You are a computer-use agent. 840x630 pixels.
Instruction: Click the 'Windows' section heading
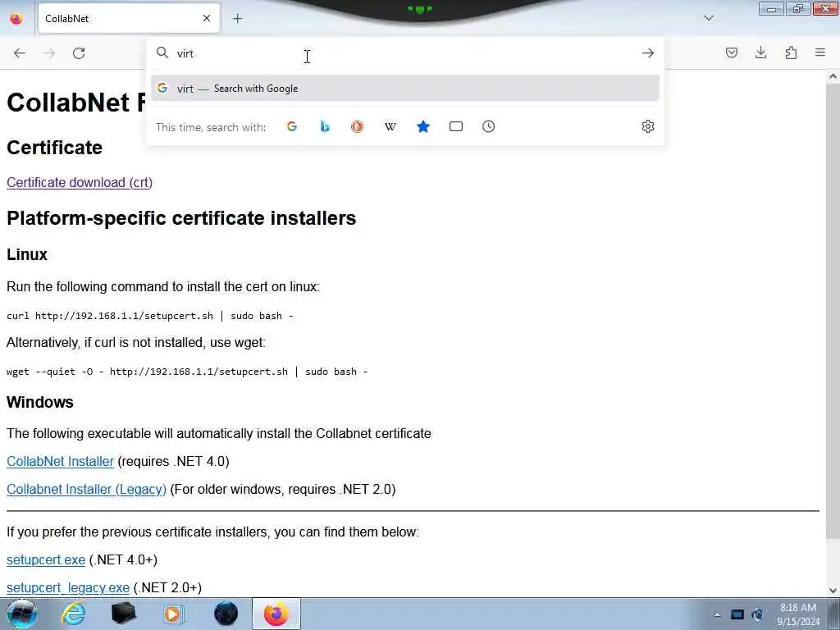point(40,402)
